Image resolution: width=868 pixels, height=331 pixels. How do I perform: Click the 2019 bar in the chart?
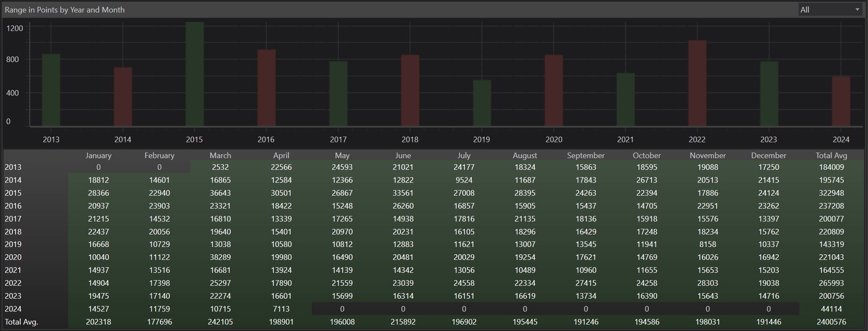point(482,103)
